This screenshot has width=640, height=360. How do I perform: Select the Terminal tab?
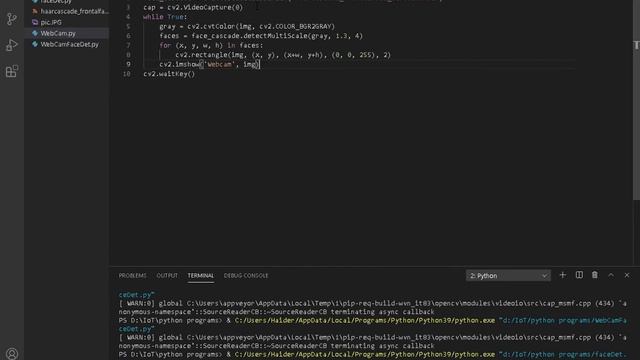pyautogui.click(x=200, y=276)
